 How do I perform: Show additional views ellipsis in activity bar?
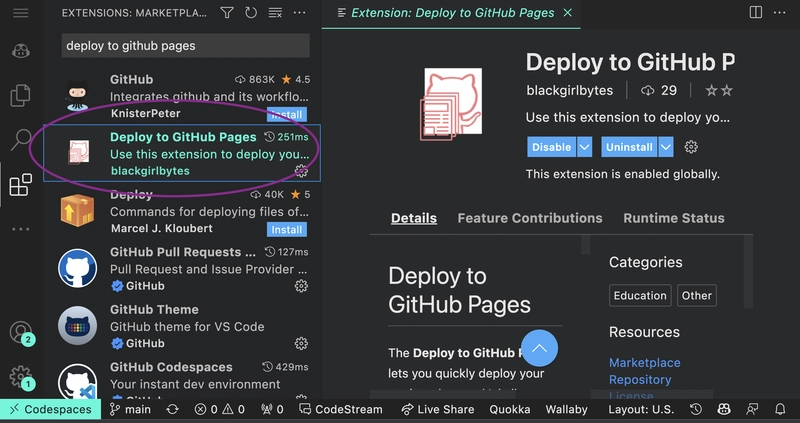pyautogui.click(x=21, y=229)
